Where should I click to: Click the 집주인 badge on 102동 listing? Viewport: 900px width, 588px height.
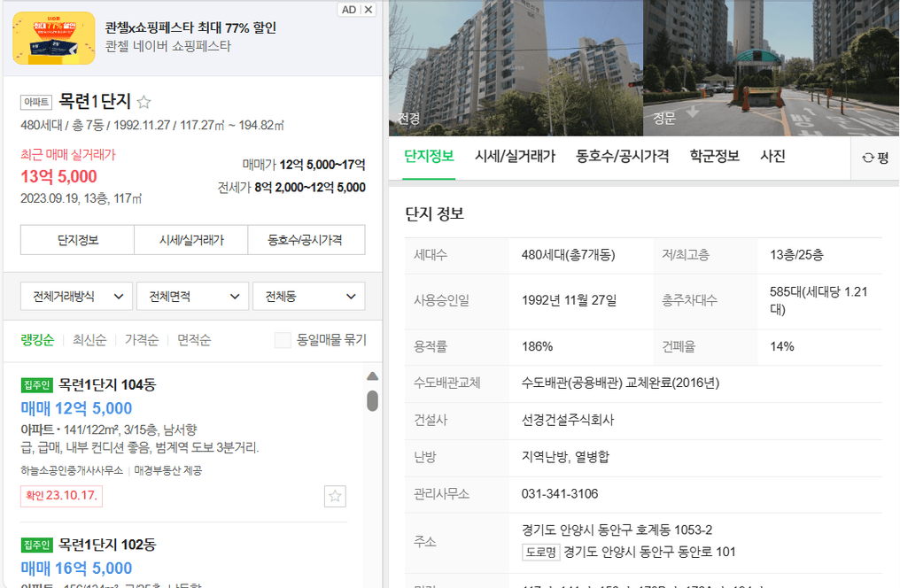pos(36,545)
